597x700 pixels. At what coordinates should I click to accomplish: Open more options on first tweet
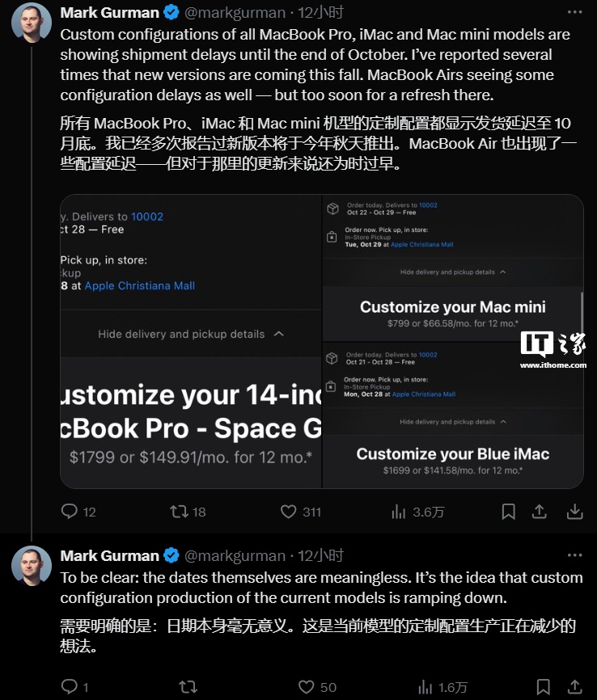pos(574,13)
